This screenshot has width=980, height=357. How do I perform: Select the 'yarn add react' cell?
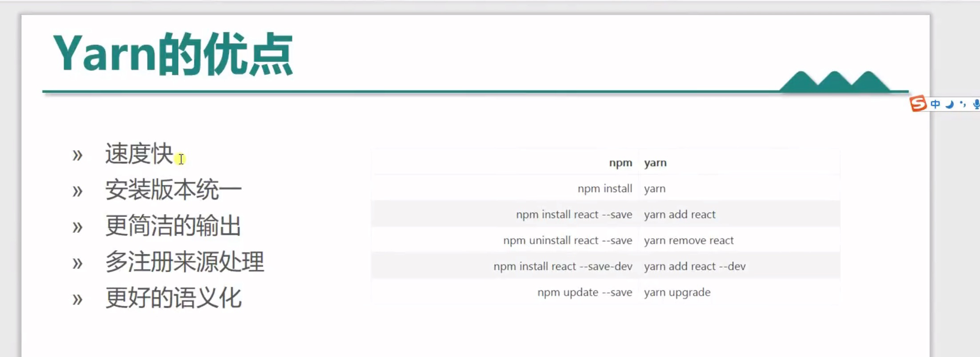(680, 215)
